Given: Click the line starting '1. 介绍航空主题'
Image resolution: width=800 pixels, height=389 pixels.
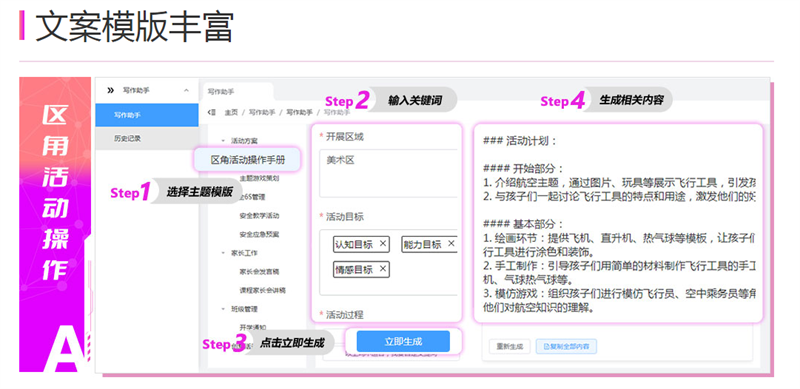Looking at the screenshot, I should 619,183.
